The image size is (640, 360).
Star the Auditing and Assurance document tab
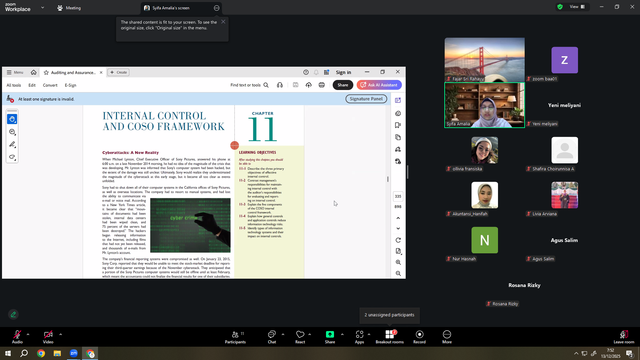46,72
